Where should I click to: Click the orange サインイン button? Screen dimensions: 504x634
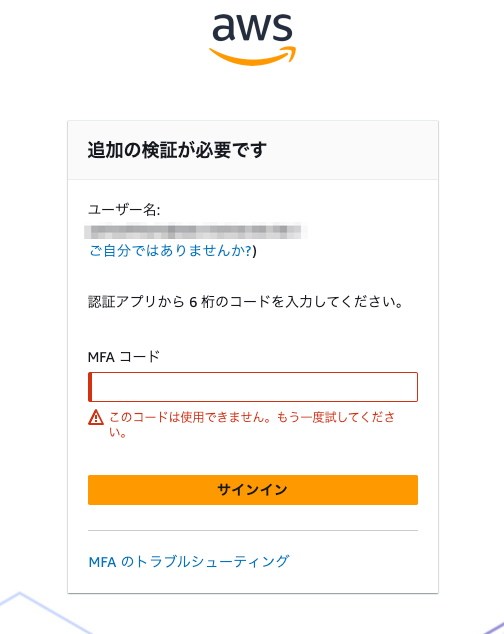[x=253, y=490]
